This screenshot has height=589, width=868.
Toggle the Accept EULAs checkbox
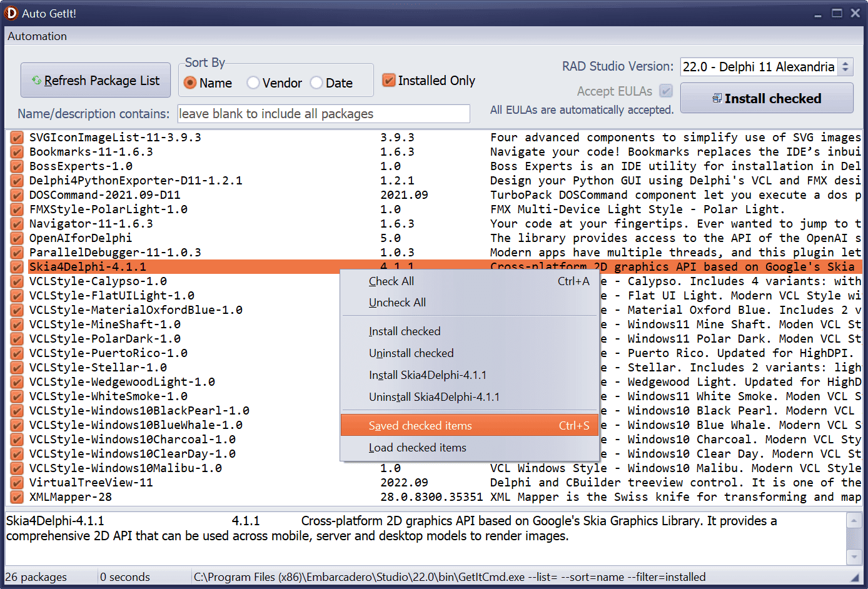pos(667,91)
